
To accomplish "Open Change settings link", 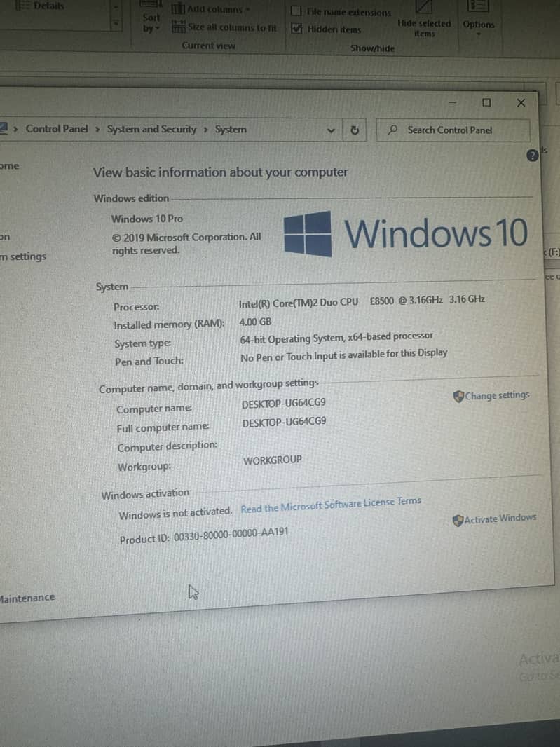I will pyautogui.click(x=497, y=395).
